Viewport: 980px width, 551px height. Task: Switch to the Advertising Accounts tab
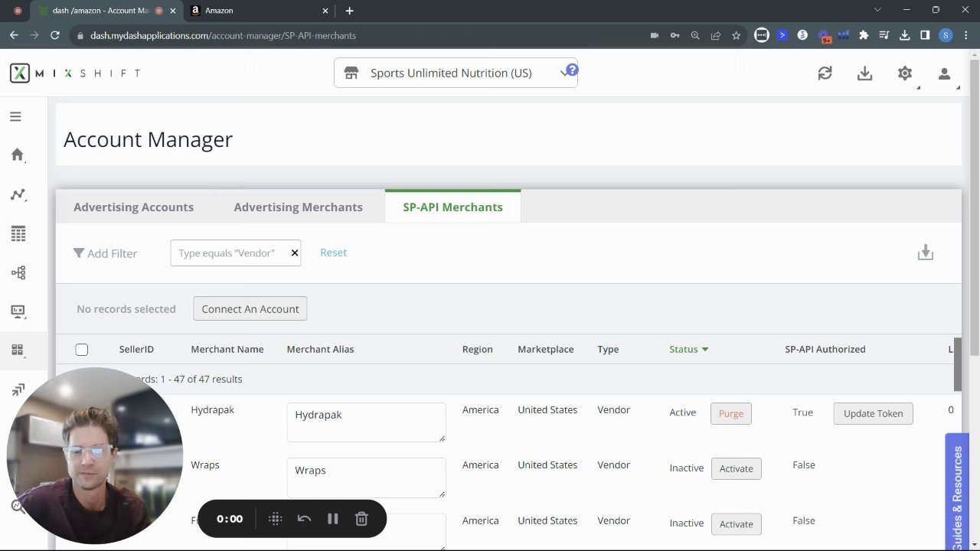pos(133,207)
